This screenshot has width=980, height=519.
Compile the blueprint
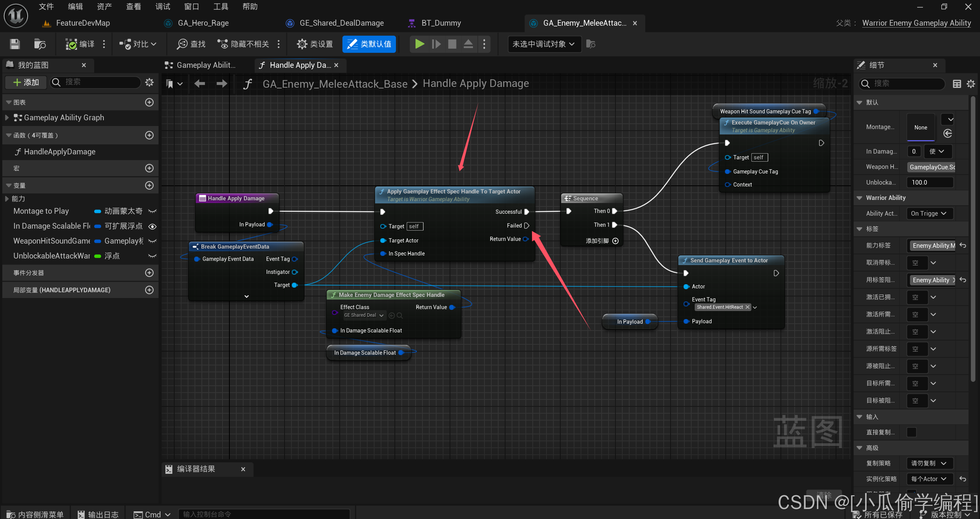pyautogui.click(x=80, y=44)
